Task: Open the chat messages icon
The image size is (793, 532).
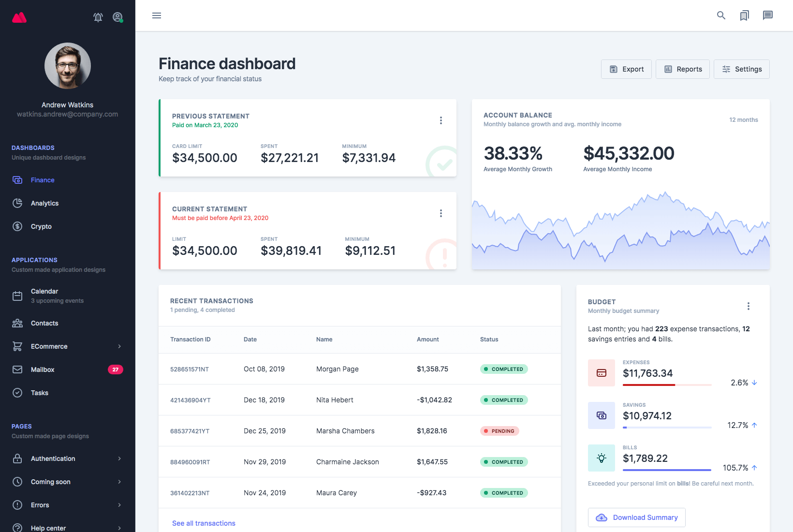Action: 767,15
